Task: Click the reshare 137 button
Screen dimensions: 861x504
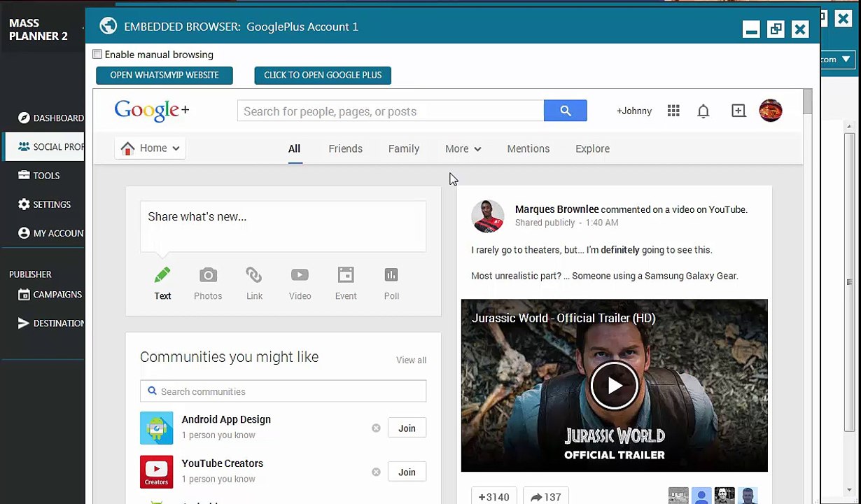Action: click(x=545, y=497)
